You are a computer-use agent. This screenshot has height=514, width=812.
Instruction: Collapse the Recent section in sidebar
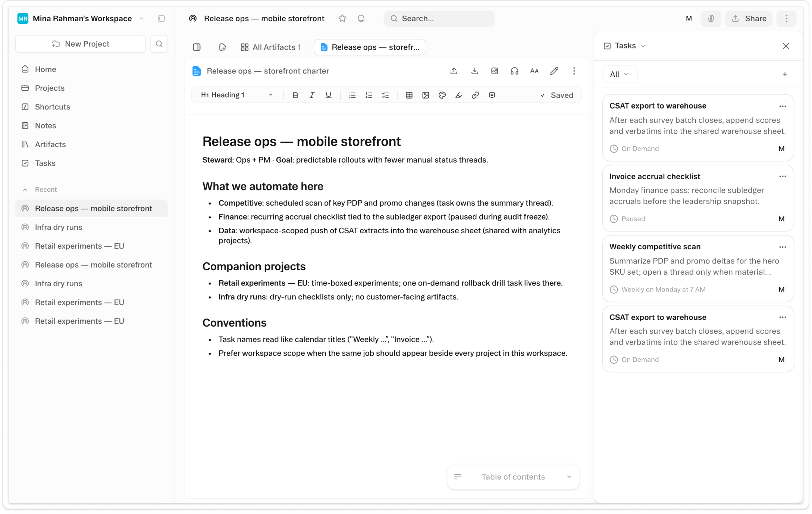pyautogui.click(x=25, y=190)
